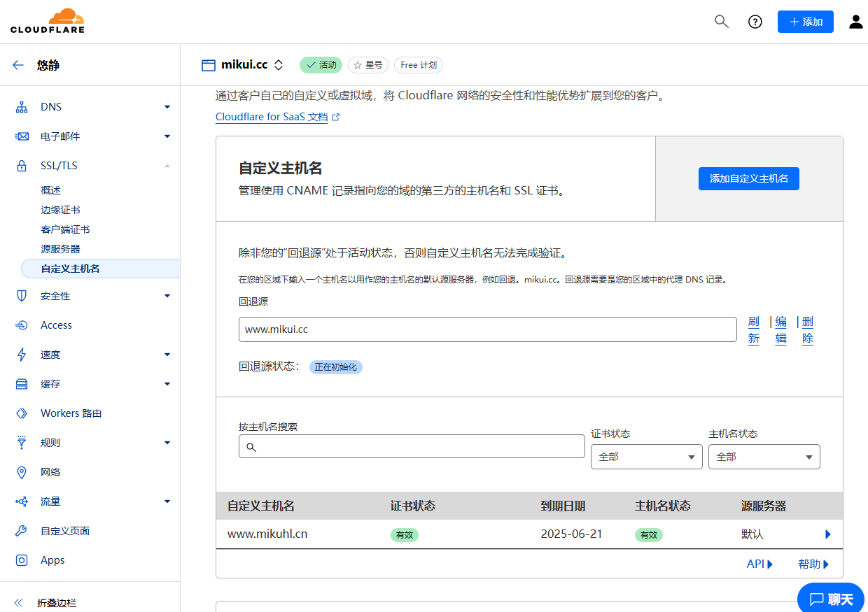Expand the 缓存 menu arrow
Image resolution: width=868 pixels, height=612 pixels.
pos(167,384)
